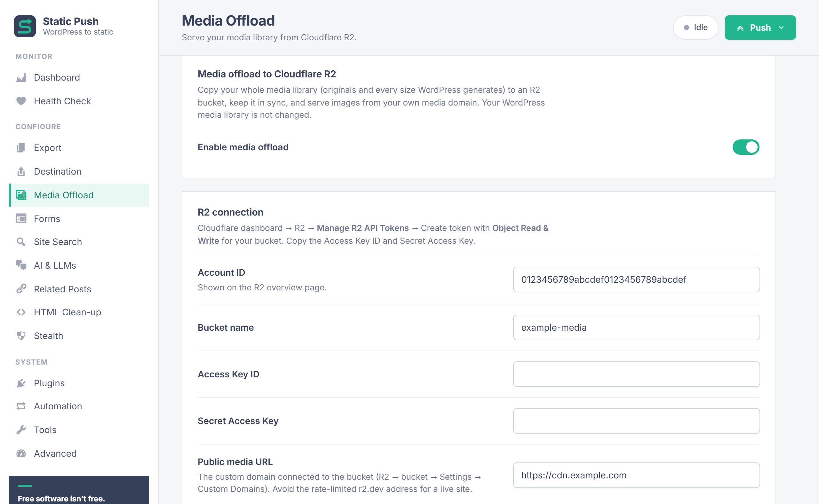Click the 'R2 connection' heading
Viewport: 819px width, 504px height.
pyautogui.click(x=230, y=212)
